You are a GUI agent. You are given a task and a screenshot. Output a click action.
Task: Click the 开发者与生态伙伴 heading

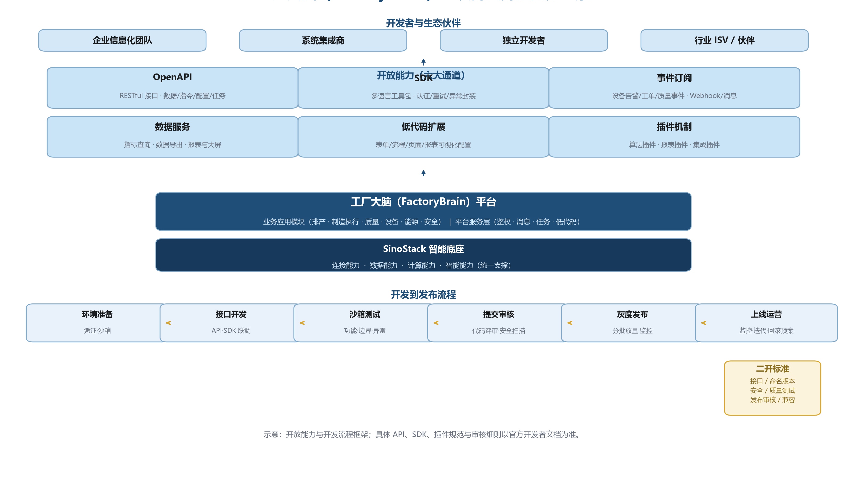[423, 23]
